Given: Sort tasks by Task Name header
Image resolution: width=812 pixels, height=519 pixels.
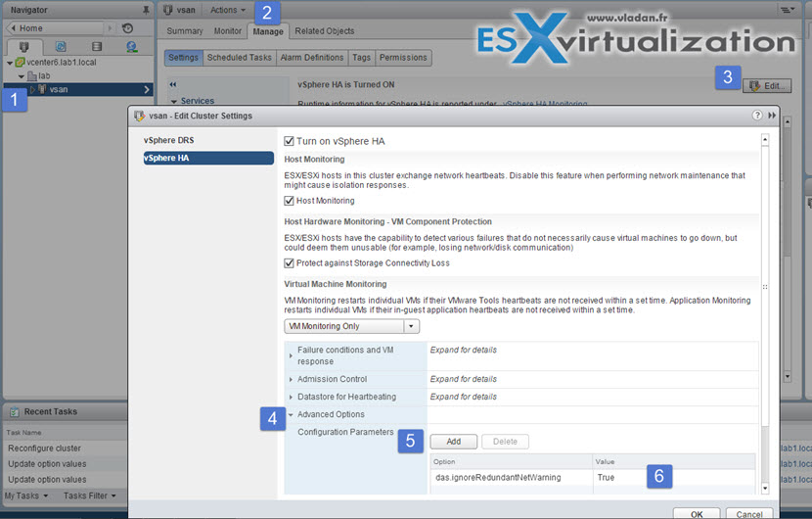Looking at the screenshot, I should pos(66,433).
